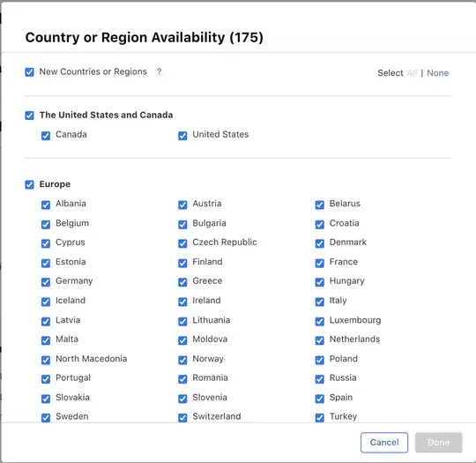Deselect Canada checkbox

click(46, 136)
